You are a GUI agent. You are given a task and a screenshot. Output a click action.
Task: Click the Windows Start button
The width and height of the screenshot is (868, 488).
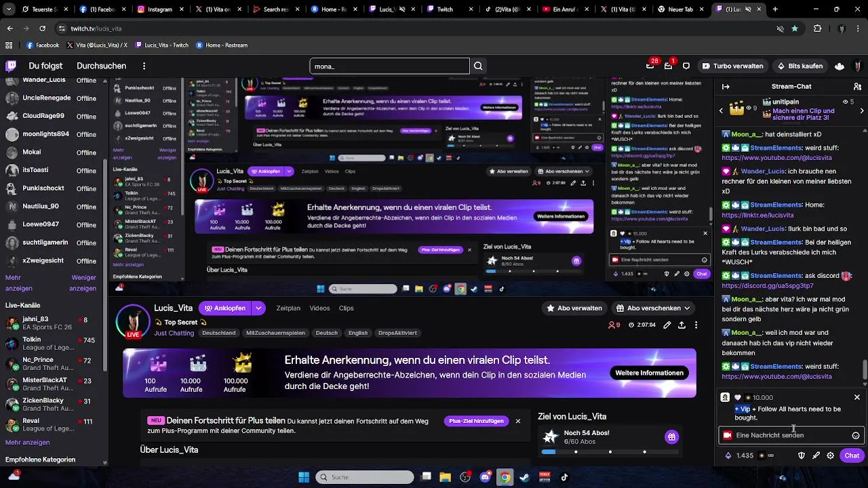304,477
